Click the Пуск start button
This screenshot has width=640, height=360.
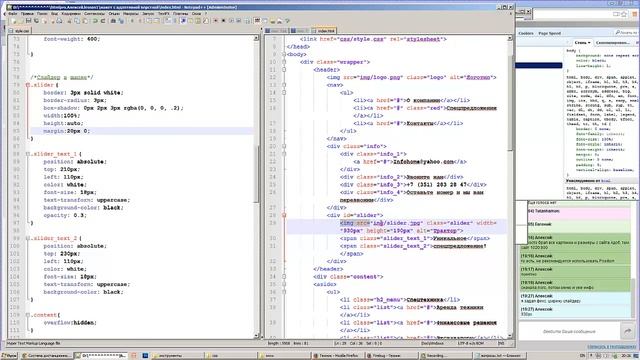point(9,356)
